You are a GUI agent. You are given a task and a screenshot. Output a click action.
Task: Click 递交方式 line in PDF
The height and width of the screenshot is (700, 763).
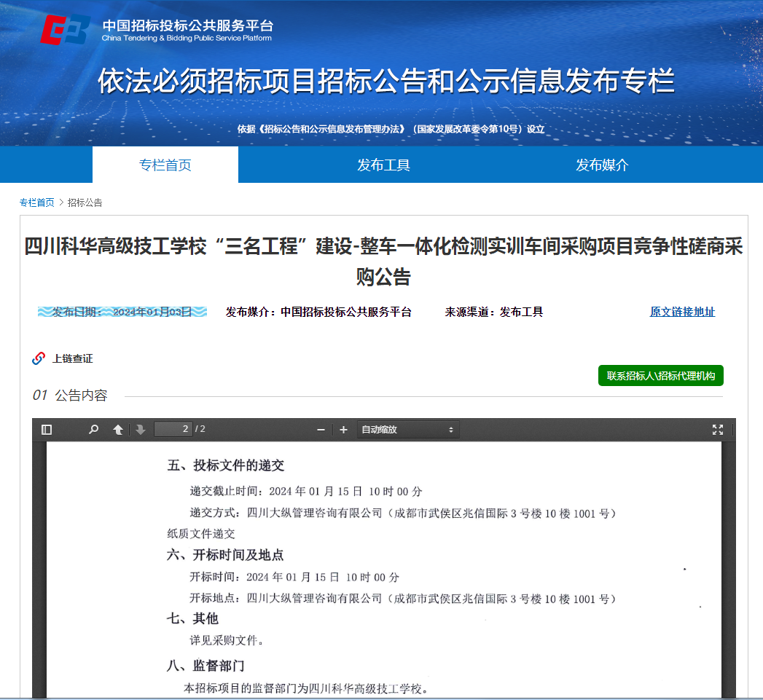coord(403,514)
